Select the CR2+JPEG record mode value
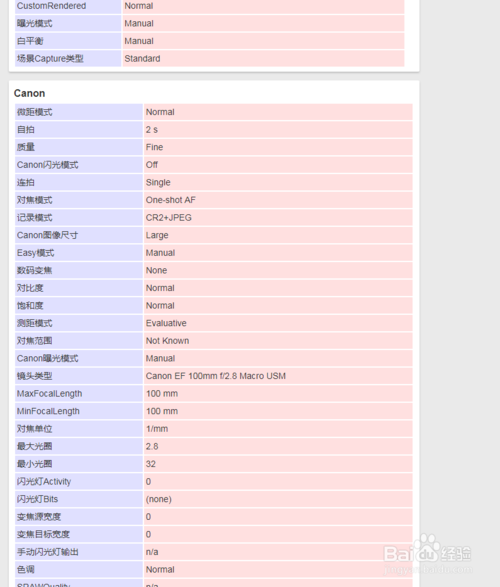Viewport: 500px width, 587px height. 168,218
